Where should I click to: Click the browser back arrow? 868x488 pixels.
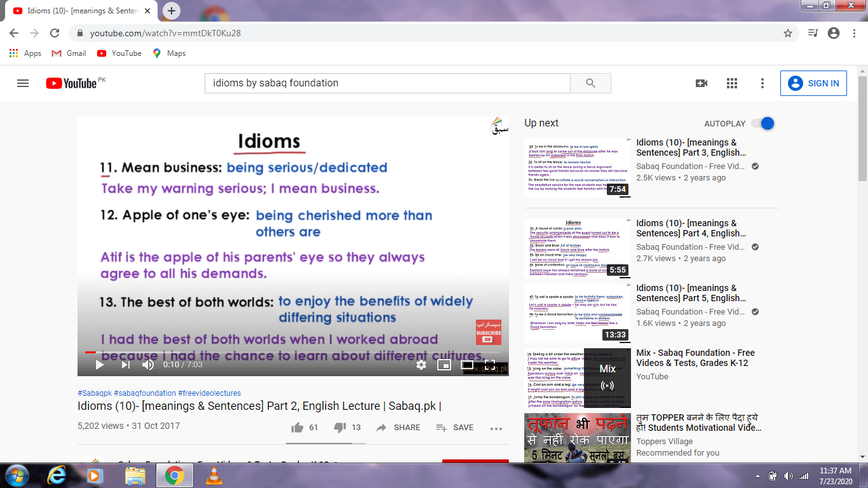(14, 33)
